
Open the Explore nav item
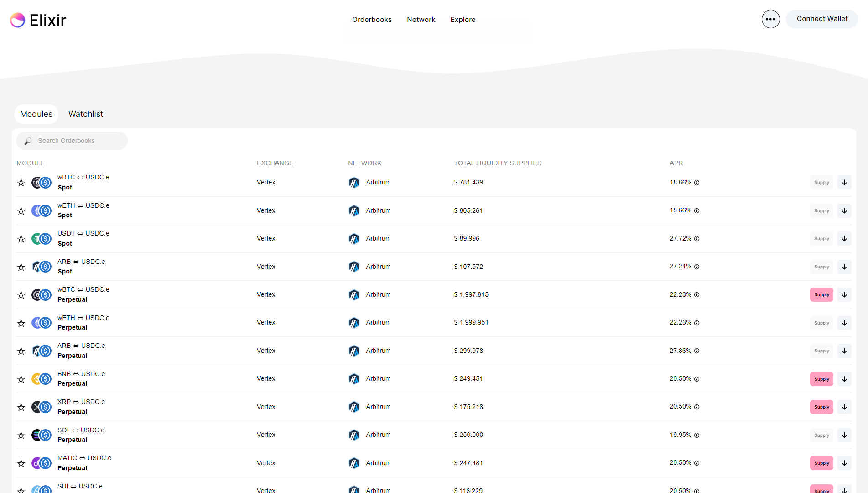tap(463, 20)
